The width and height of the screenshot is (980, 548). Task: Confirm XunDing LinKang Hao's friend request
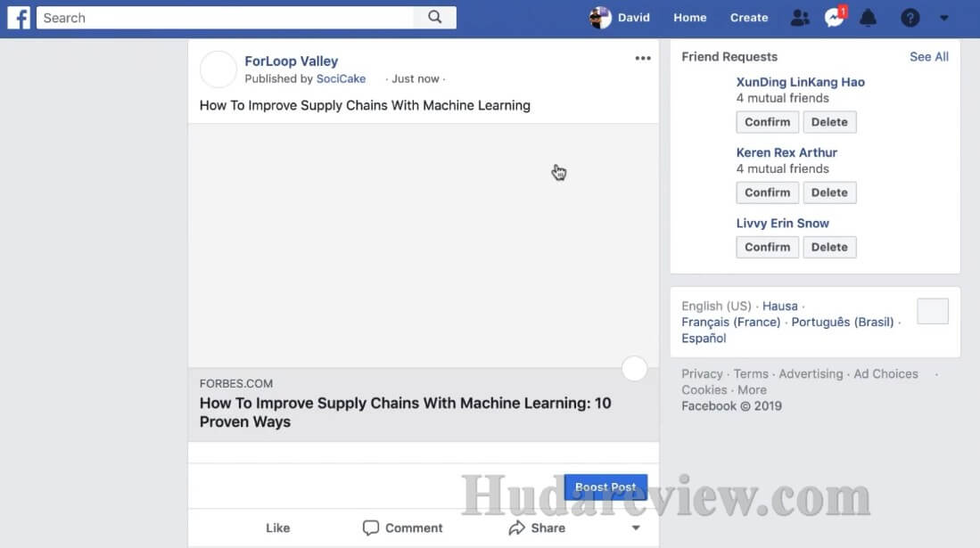[767, 122]
